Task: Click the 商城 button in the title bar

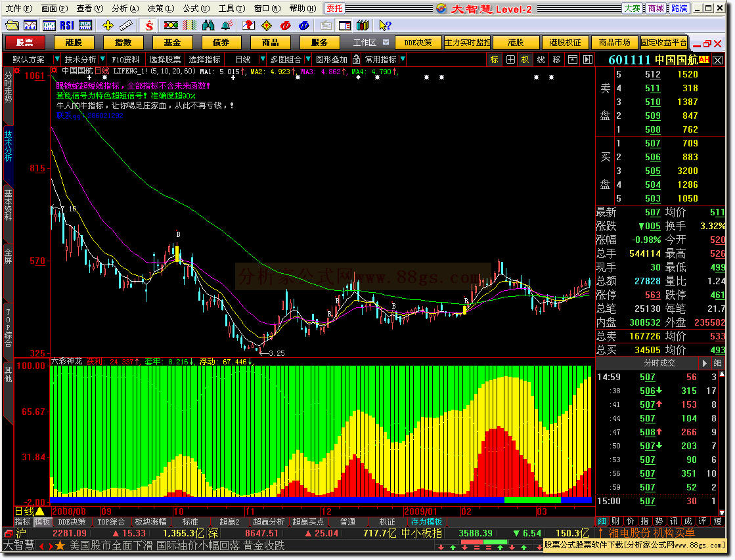Action: tap(656, 8)
